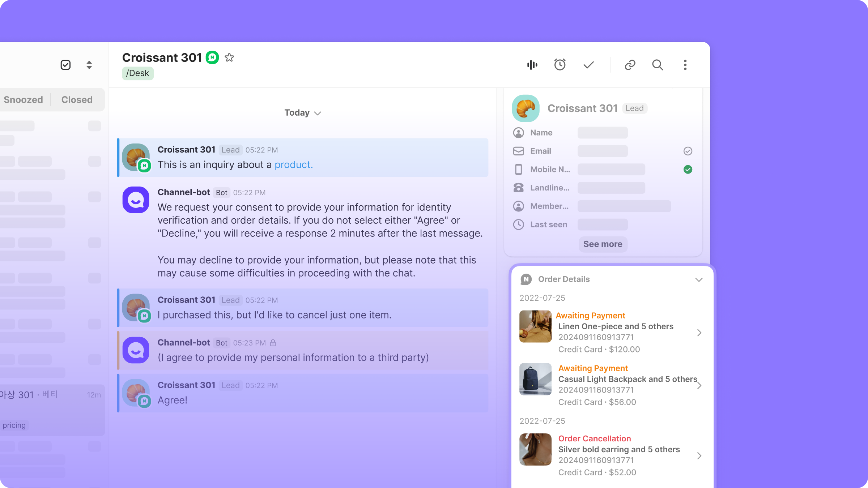
Task: Snooze chat with the alarm clock icon
Action: point(560,65)
